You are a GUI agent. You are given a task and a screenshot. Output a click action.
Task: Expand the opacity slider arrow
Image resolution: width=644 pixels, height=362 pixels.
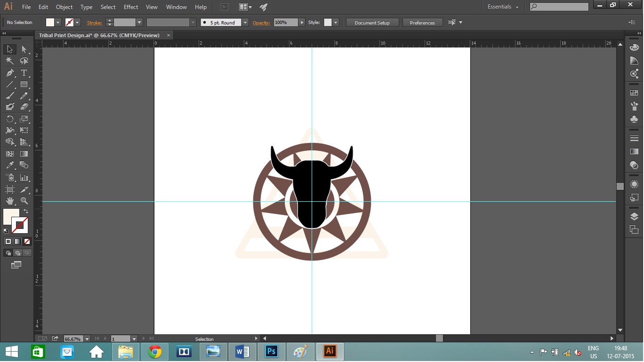point(302,23)
